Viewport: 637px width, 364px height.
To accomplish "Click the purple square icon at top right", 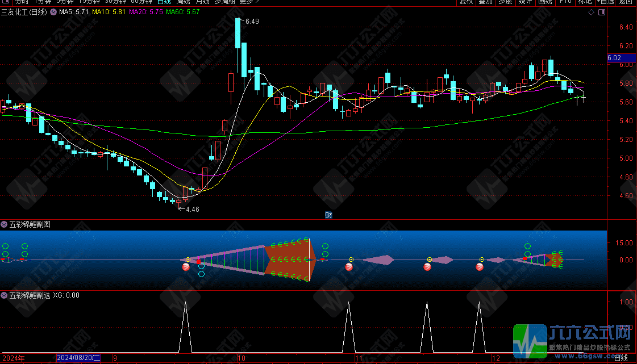I will click(602, 12).
